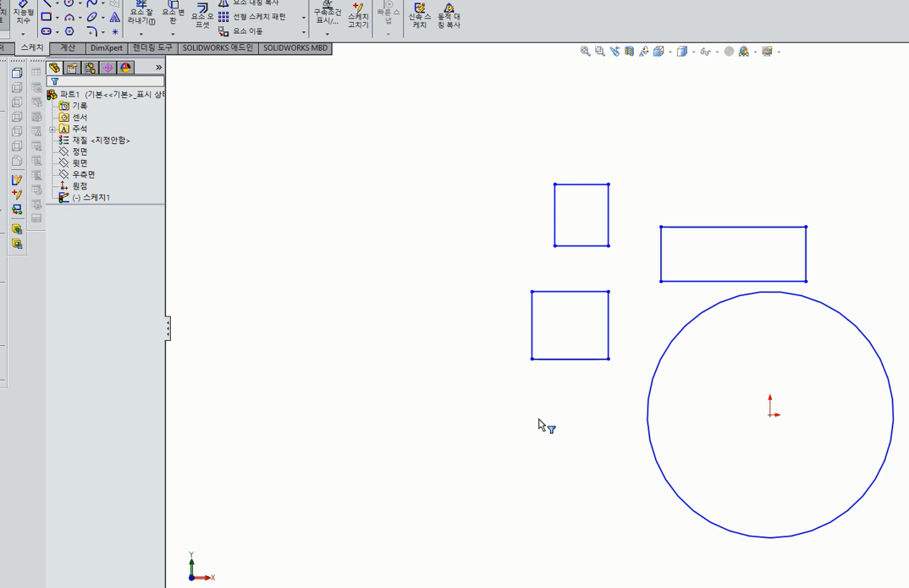This screenshot has height=588, width=909.
Task: Select the 센서 (Sensors) folder
Action: pyautogui.click(x=73, y=118)
